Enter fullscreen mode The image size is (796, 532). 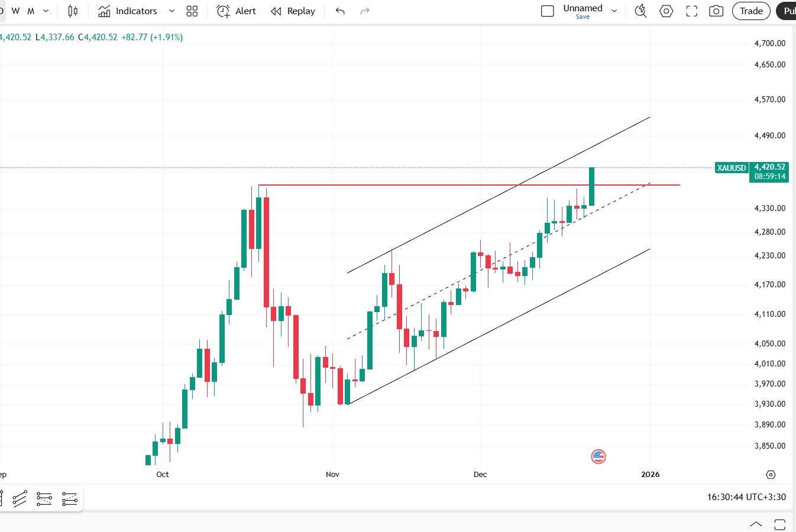(691, 11)
